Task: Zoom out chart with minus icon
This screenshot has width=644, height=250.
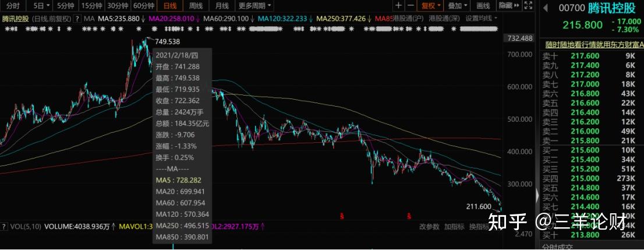Action: tap(411, 5)
